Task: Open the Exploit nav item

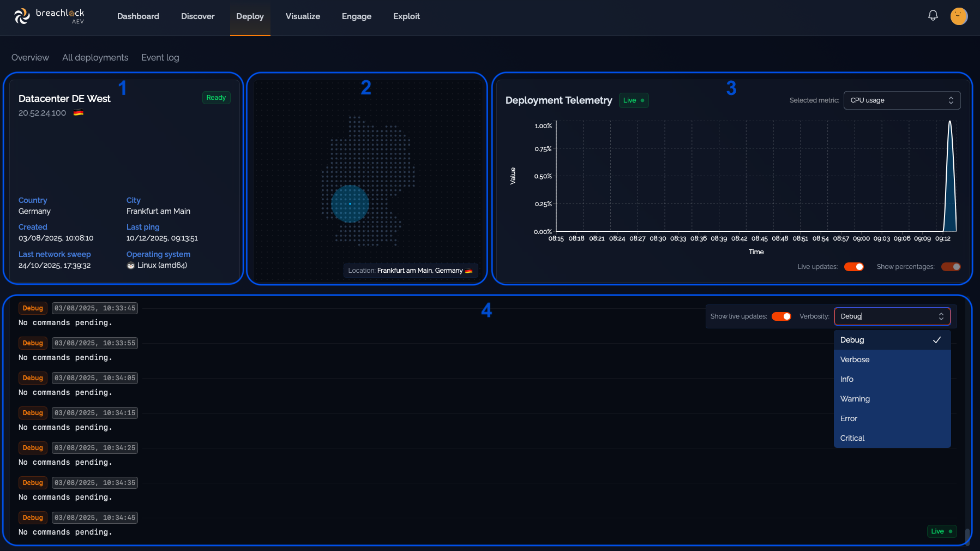Action: pos(406,16)
